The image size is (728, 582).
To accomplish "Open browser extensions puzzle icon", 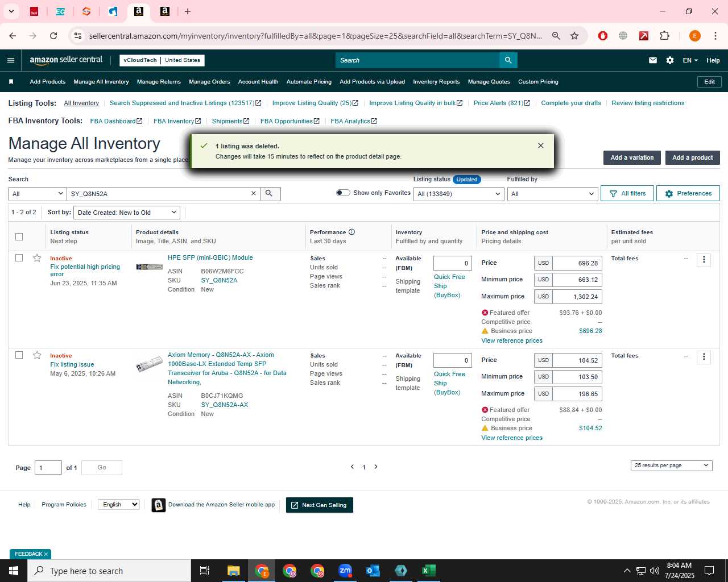I will click(x=664, y=36).
